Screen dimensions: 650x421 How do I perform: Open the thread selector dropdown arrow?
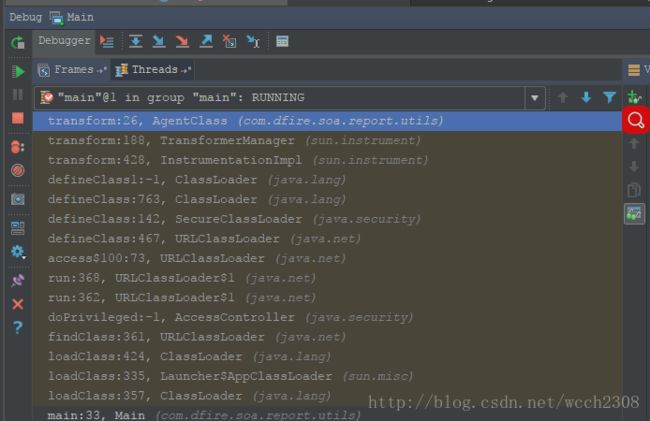click(x=534, y=98)
